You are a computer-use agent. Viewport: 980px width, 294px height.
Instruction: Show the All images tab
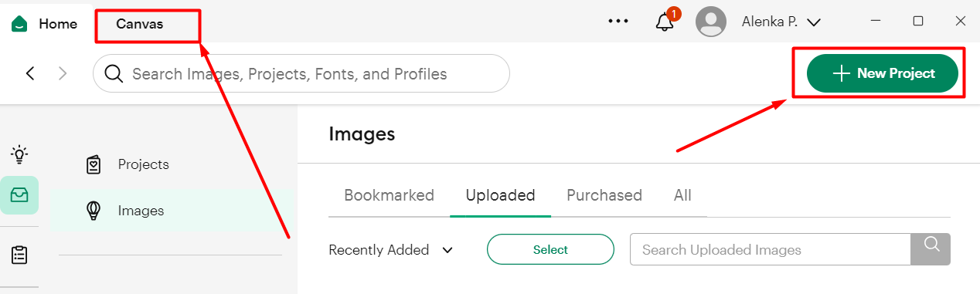682,195
